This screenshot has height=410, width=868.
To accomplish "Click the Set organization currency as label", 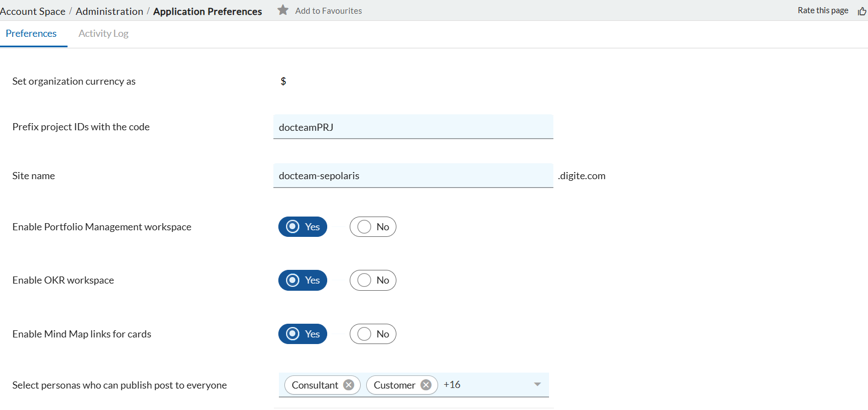I will coord(74,81).
